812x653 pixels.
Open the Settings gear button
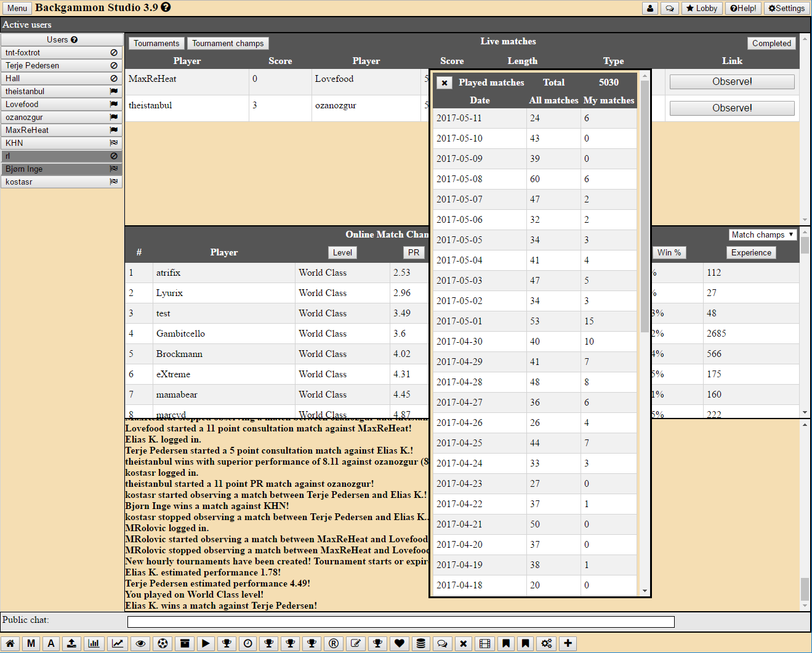click(786, 8)
